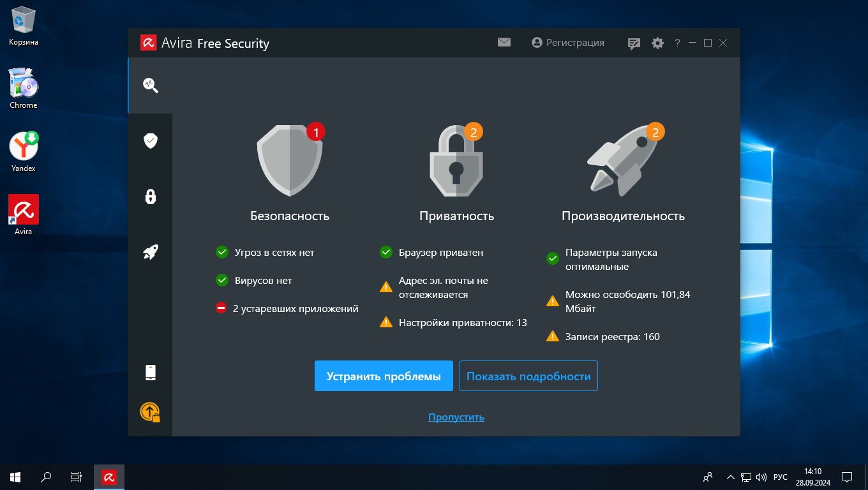Click red minus icon beside outdated apps

click(x=221, y=309)
